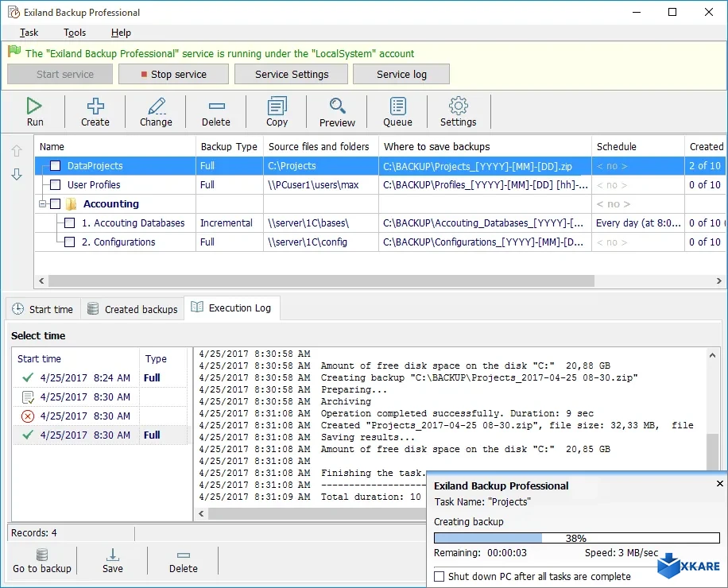The height and width of the screenshot is (588, 728).
Task: Create a new backup task
Action: (95, 111)
